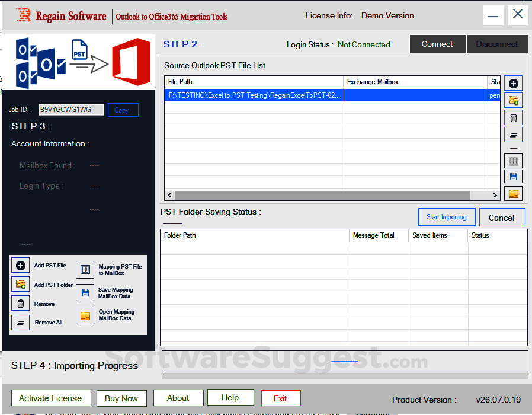Select Add PST Folder icon in legend panel
The width and height of the screenshot is (532, 415).
[20, 284]
